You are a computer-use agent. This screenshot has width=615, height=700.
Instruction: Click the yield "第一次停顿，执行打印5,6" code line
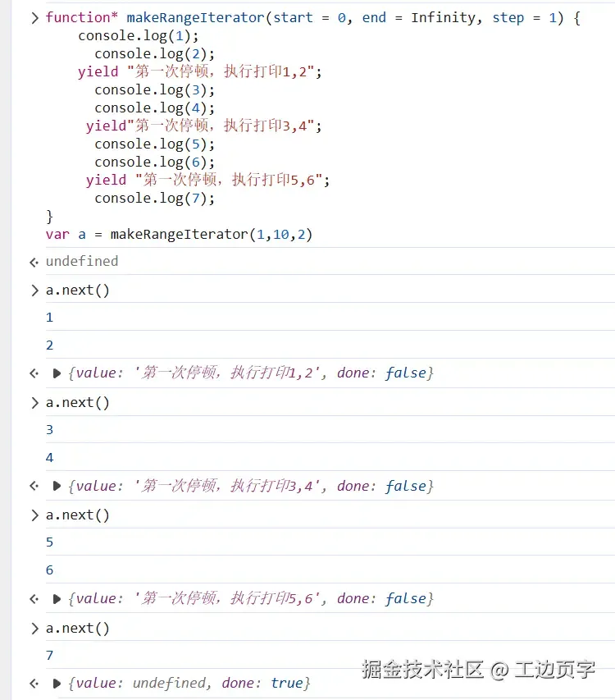(x=207, y=180)
